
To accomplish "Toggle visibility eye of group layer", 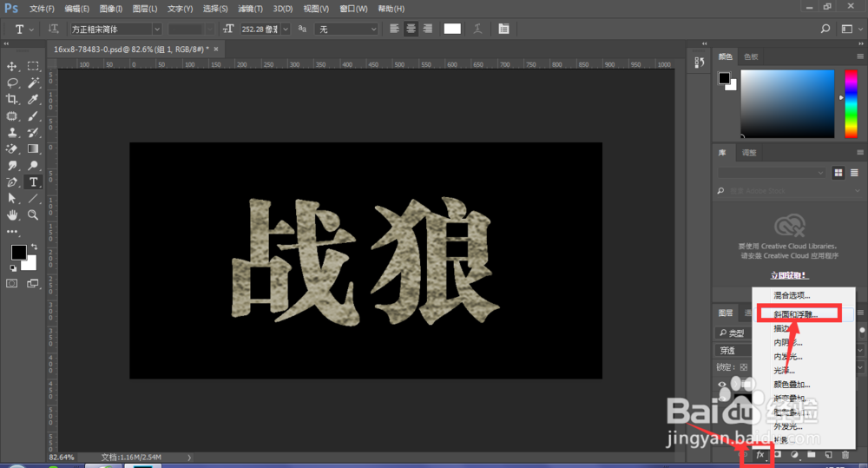I will click(x=722, y=385).
